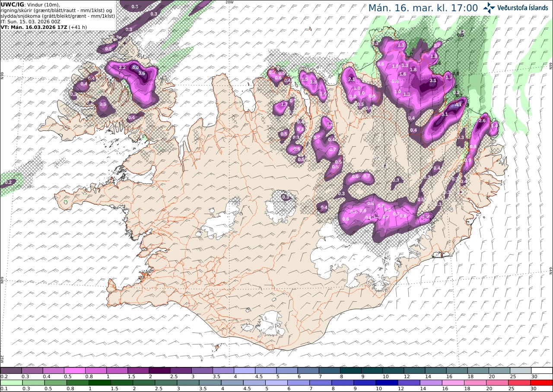The width and height of the screenshot is (553, 392).
Task: Click the 'UWC/IG: Vindur (10m)' header line
Action: point(31,4)
